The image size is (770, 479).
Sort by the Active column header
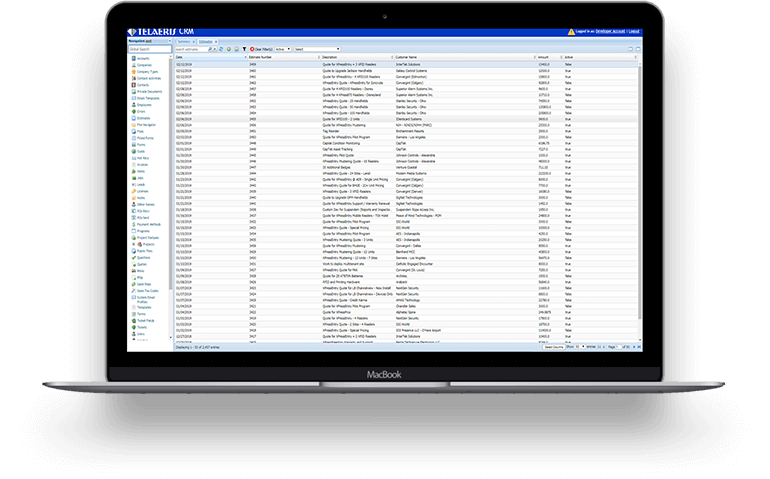click(600, 57)
